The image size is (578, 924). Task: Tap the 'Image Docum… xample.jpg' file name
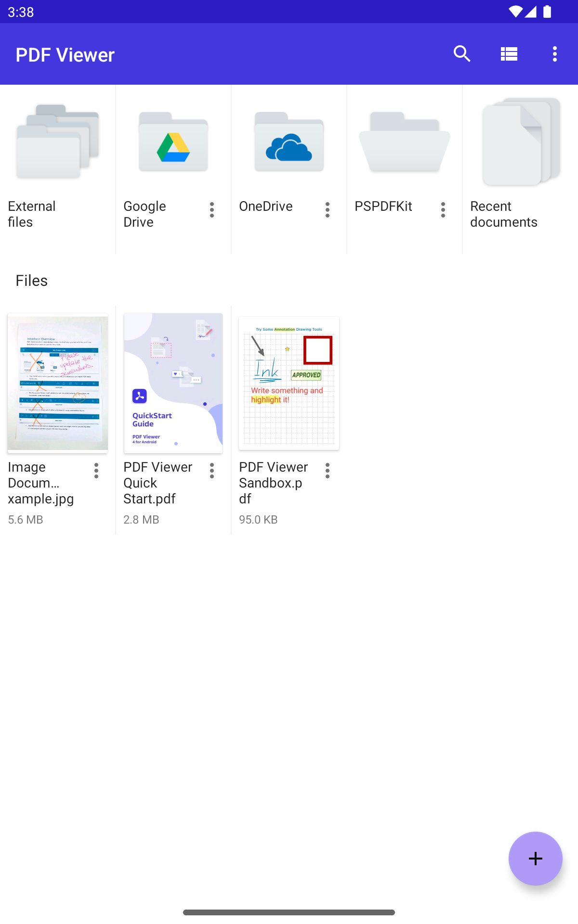(x=41, y=483)
